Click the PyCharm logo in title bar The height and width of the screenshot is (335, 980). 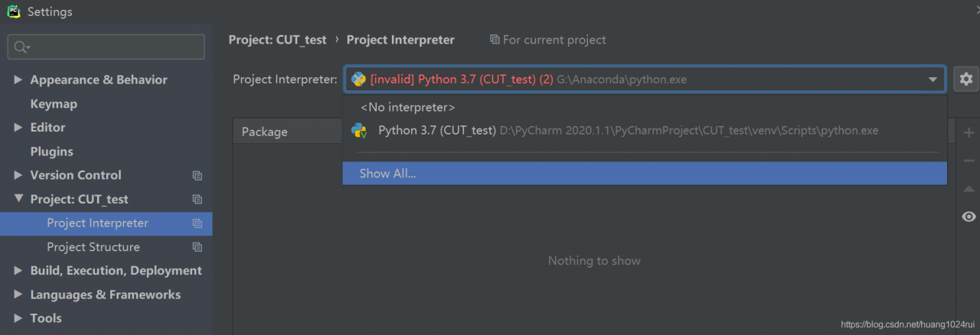click(x=14, y=11)
